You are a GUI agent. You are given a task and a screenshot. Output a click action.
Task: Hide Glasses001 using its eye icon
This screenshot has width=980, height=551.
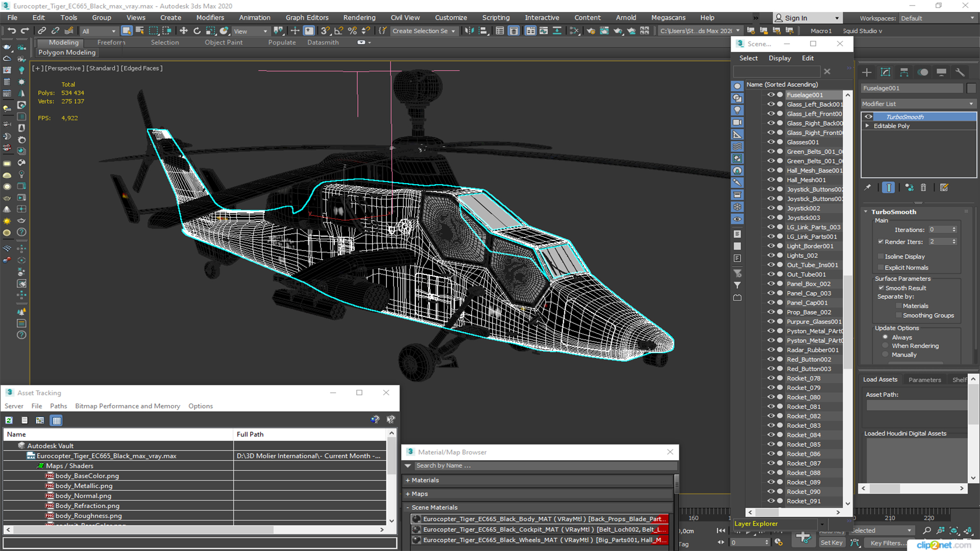pyautogui.click(x=771, y=142)
